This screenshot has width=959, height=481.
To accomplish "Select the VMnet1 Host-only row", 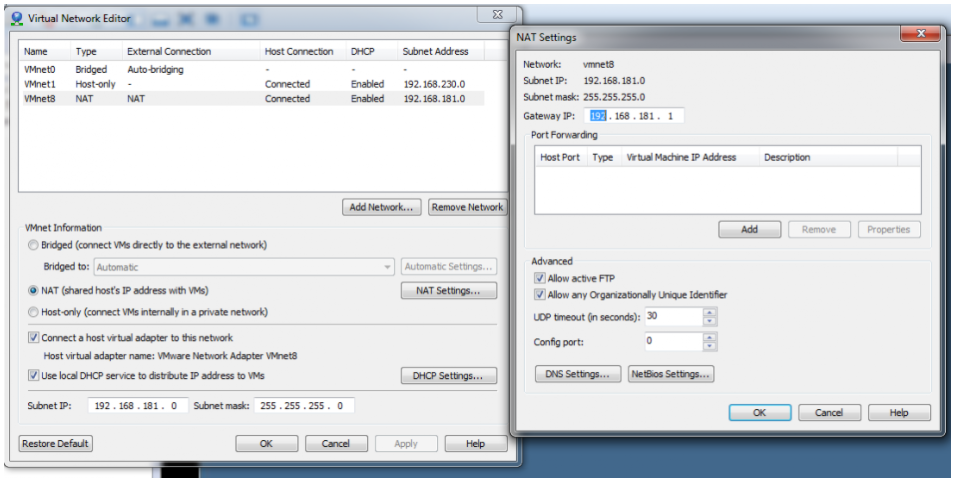I will [250, 84].
